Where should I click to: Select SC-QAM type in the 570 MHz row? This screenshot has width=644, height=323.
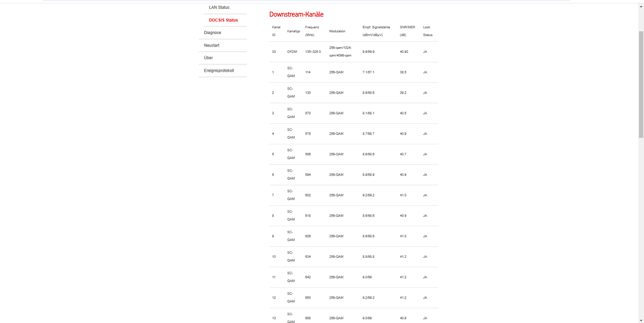point(291,113)
